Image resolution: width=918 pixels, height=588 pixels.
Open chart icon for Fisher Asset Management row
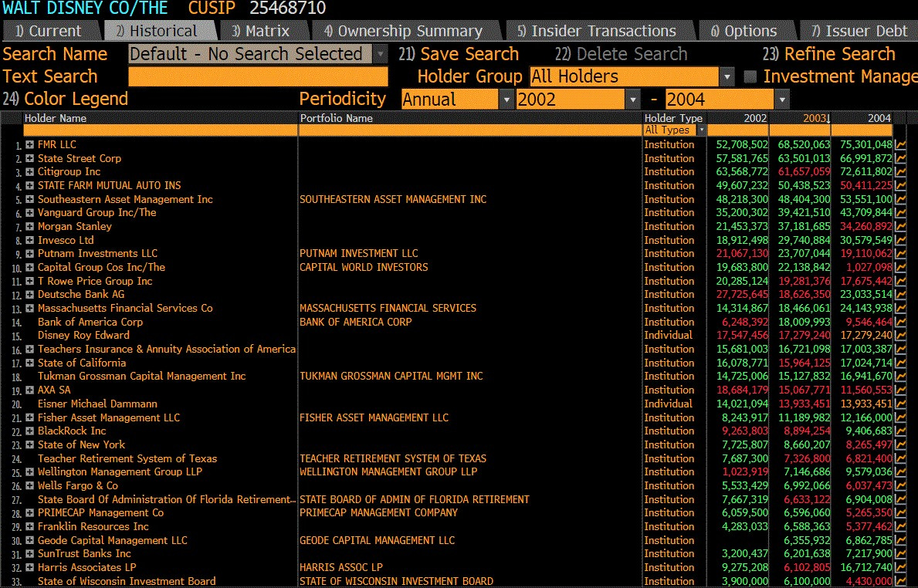tap(900, 417)
